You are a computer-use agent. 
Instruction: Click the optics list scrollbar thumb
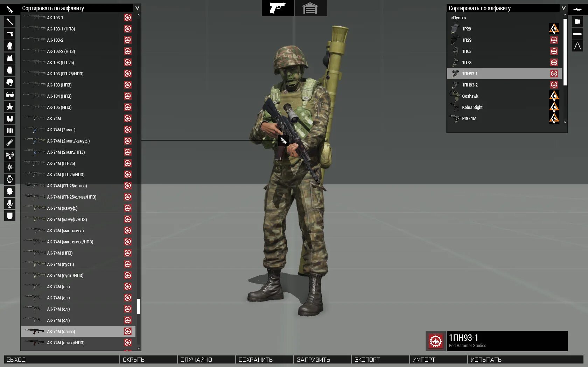tap(565, 52)
